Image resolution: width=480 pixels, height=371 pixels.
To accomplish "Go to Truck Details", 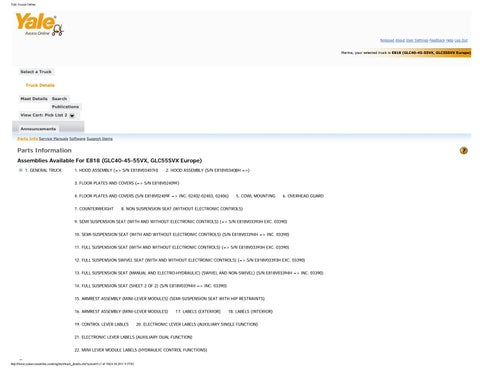I will 40,85.
